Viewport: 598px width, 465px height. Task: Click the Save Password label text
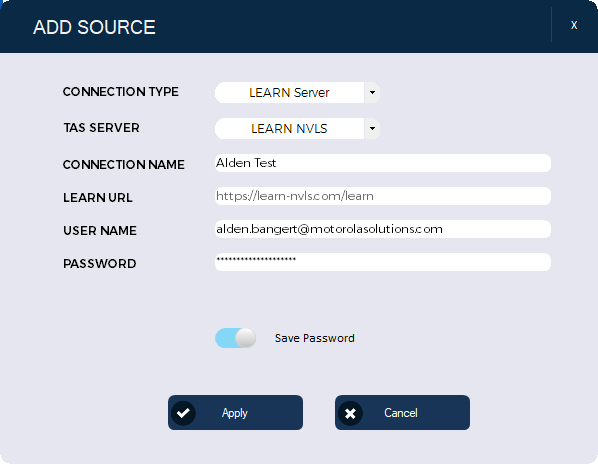tap(315, 338)
